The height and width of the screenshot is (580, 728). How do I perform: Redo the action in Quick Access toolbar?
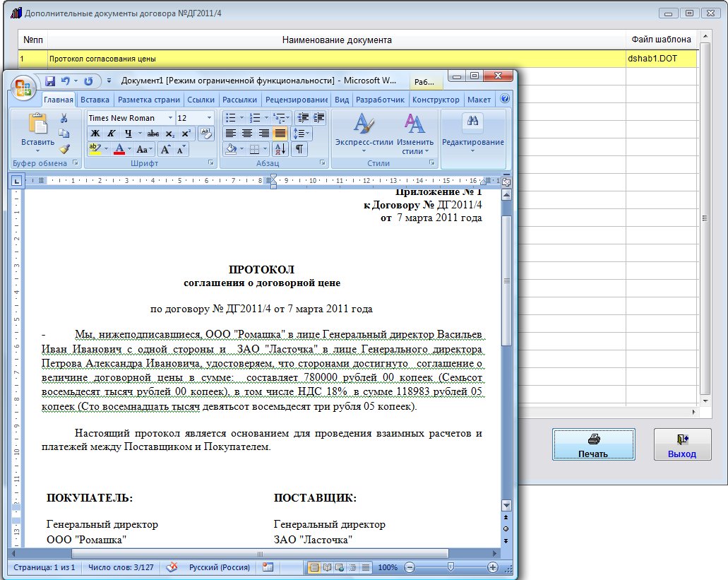(88, 81)
